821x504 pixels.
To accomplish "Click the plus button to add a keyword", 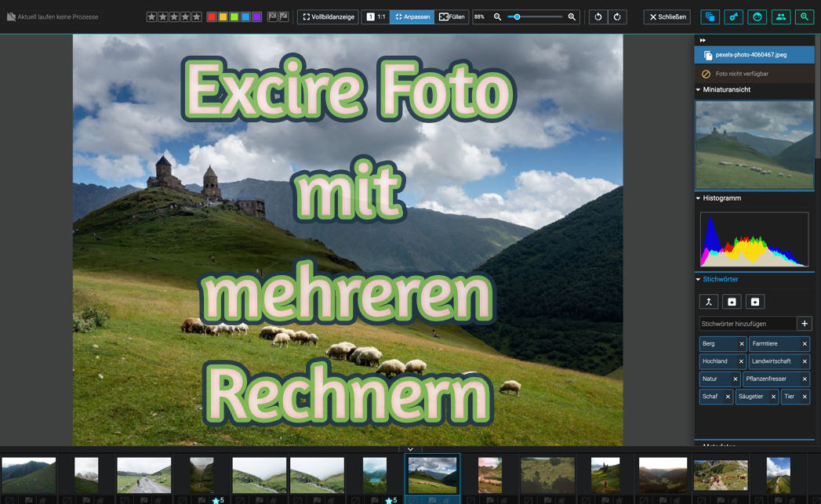I will (x=805, y=324).
